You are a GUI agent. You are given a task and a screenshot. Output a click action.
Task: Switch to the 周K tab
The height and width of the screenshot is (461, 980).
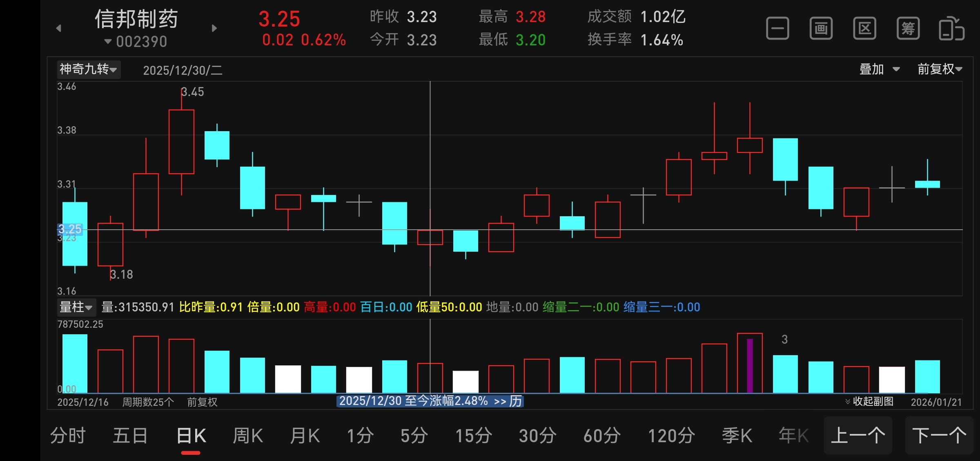[x=247, y=435]
